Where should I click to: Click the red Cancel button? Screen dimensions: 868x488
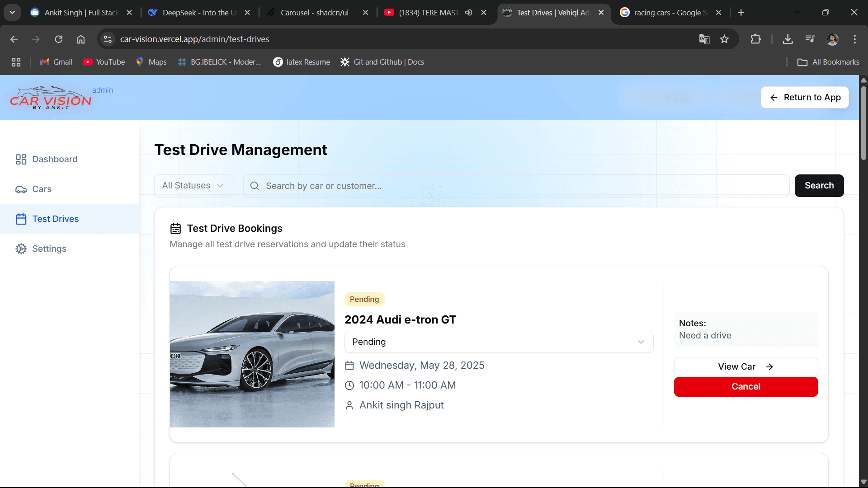pos(746,387)
